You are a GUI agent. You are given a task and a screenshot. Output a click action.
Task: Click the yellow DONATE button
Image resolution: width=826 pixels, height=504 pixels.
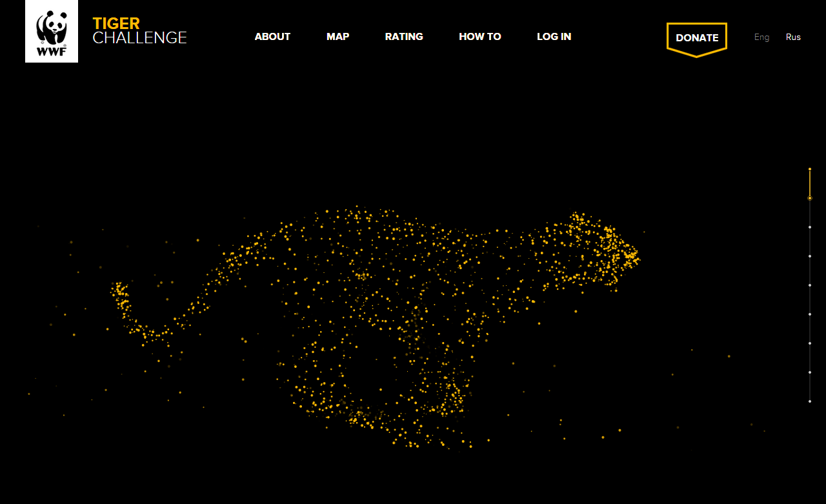pyautogui.click(x=697, y=39)
